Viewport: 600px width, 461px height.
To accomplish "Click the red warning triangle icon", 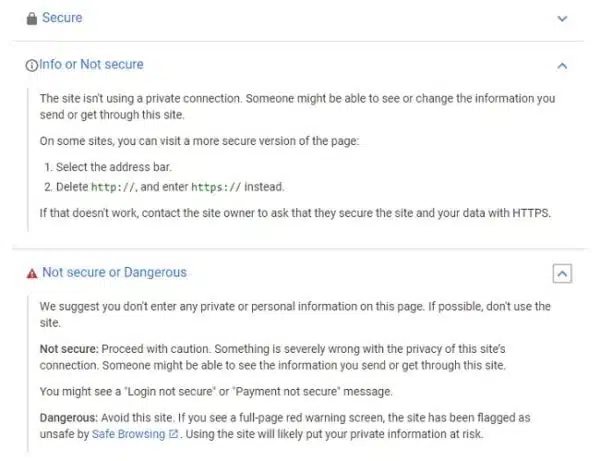I will click(32, 273).
